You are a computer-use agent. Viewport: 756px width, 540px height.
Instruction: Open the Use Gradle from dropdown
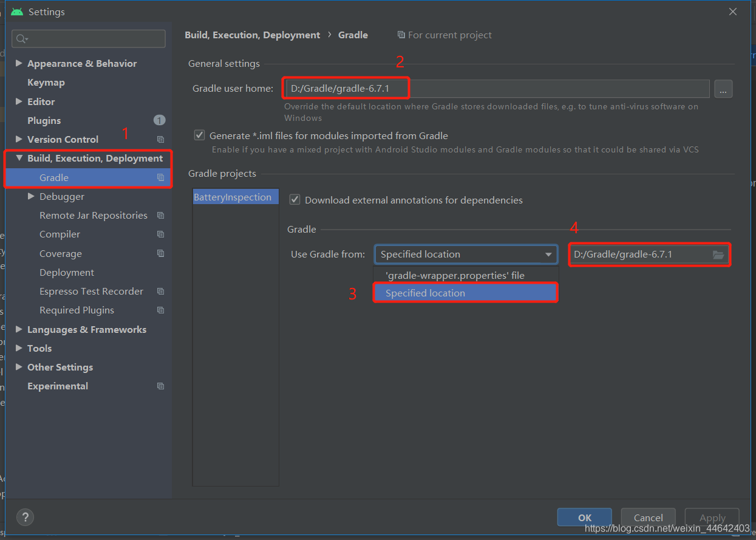point(466,254)
